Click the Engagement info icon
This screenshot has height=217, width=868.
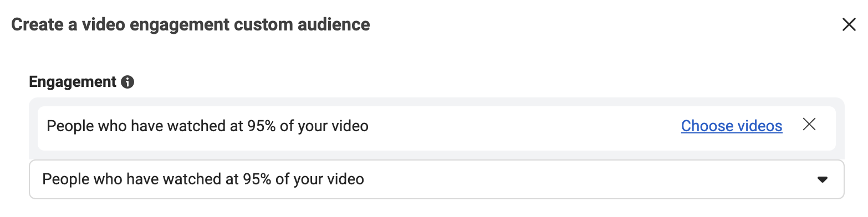click(127, 82)
